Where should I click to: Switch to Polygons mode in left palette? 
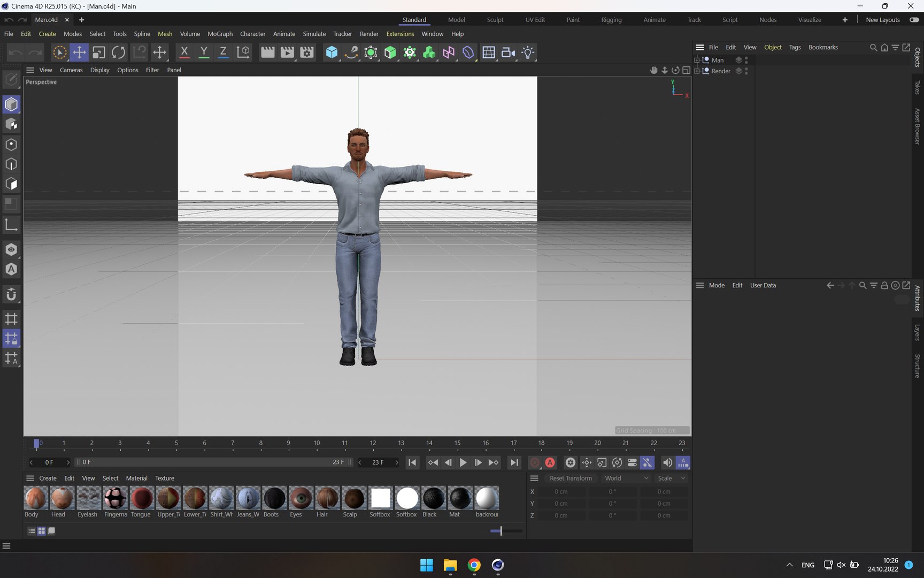[11, 184]
